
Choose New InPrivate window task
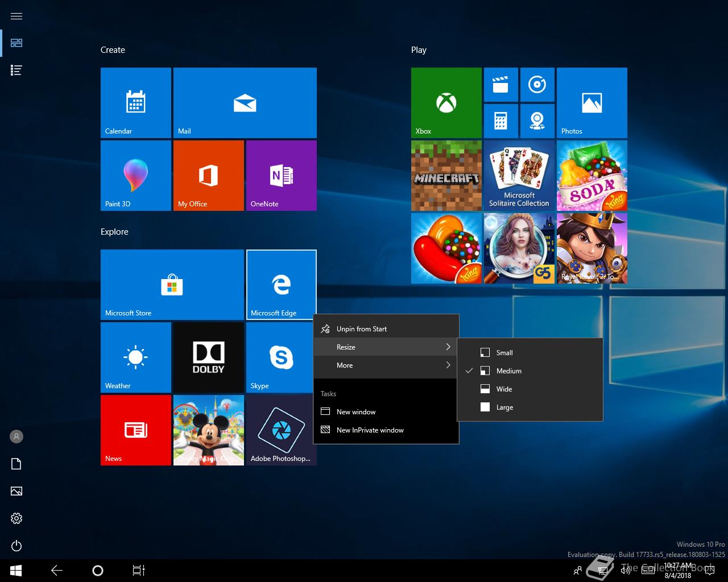point(386,430)
